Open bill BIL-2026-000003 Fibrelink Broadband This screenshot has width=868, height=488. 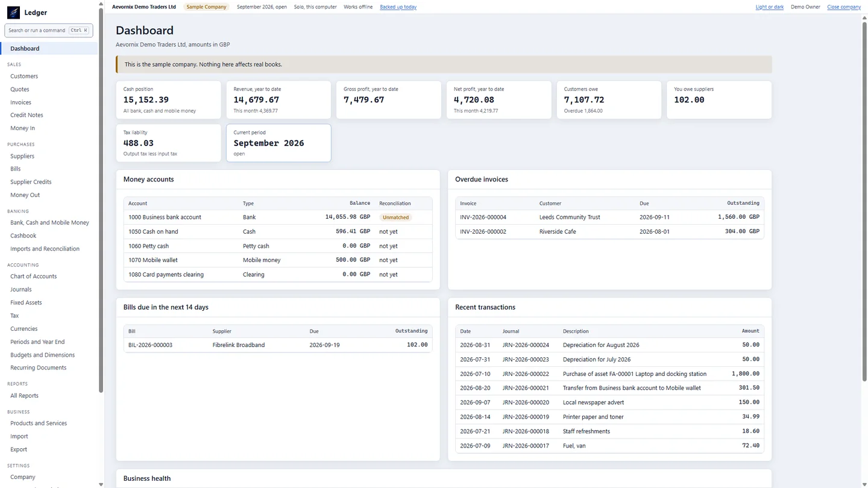[x=278, y=345]
